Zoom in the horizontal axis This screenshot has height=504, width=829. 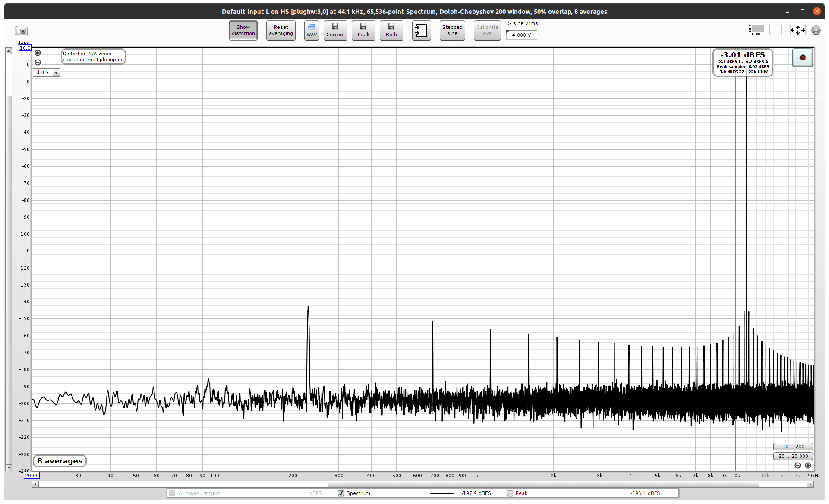808,466
